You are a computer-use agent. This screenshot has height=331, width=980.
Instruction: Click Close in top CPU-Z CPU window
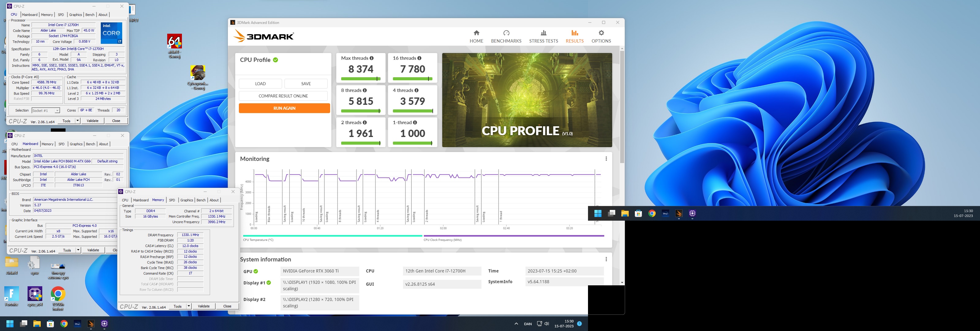[x=116, y=121]
